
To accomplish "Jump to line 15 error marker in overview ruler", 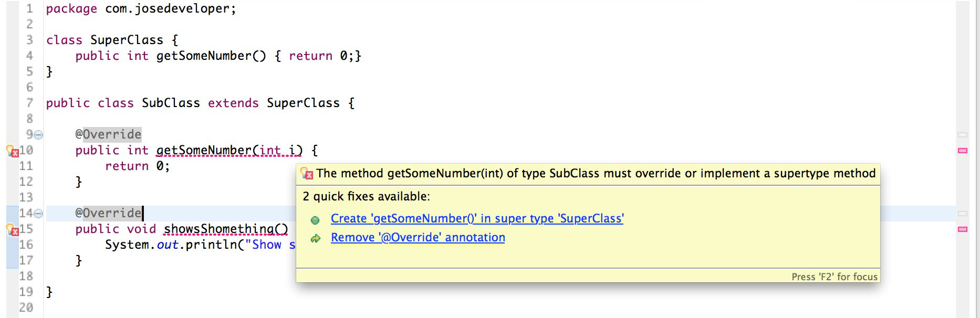I will pos(963,229).
